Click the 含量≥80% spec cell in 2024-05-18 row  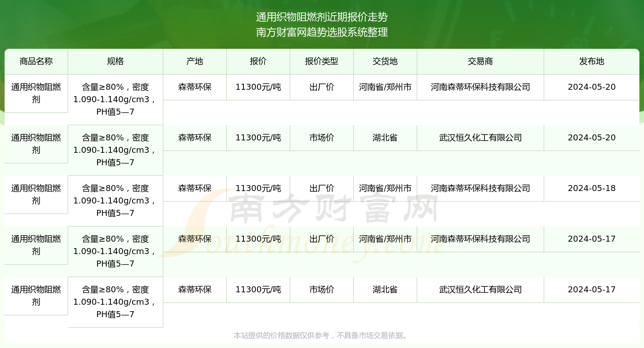click(x=115, y=201)
